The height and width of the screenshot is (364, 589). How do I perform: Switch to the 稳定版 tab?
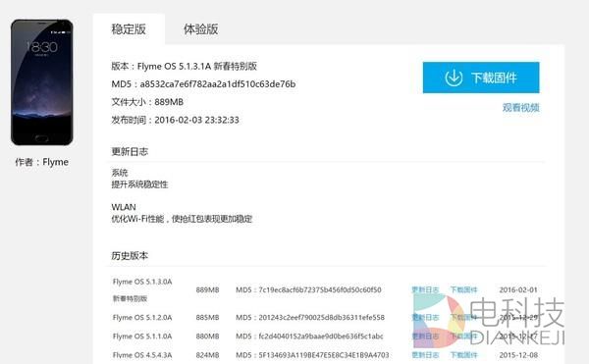click(x=129, y=29)
